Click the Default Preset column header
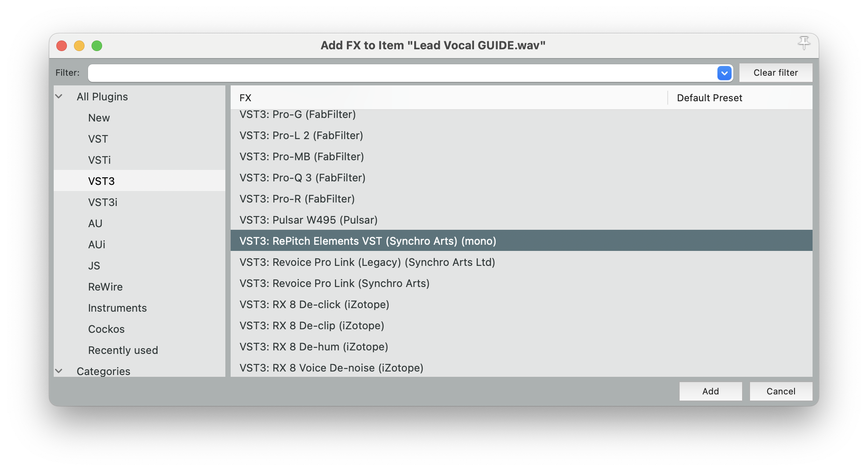 [x=709, y=98]
